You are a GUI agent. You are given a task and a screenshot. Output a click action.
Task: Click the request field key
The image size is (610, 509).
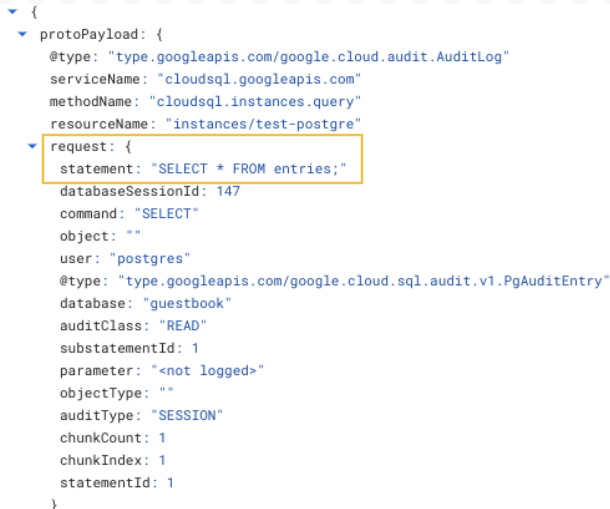pos(78,147)
